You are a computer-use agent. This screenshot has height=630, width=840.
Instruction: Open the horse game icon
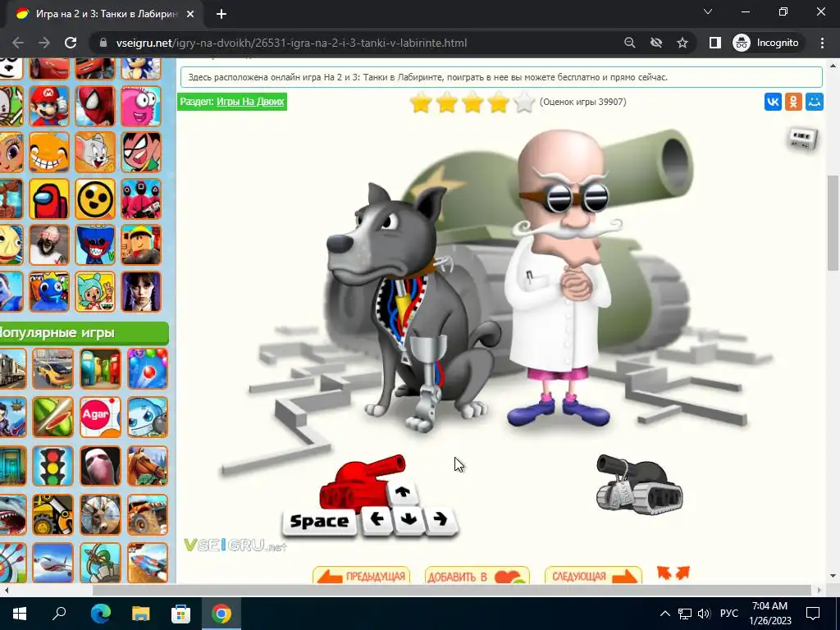click(x=148, y=466)
